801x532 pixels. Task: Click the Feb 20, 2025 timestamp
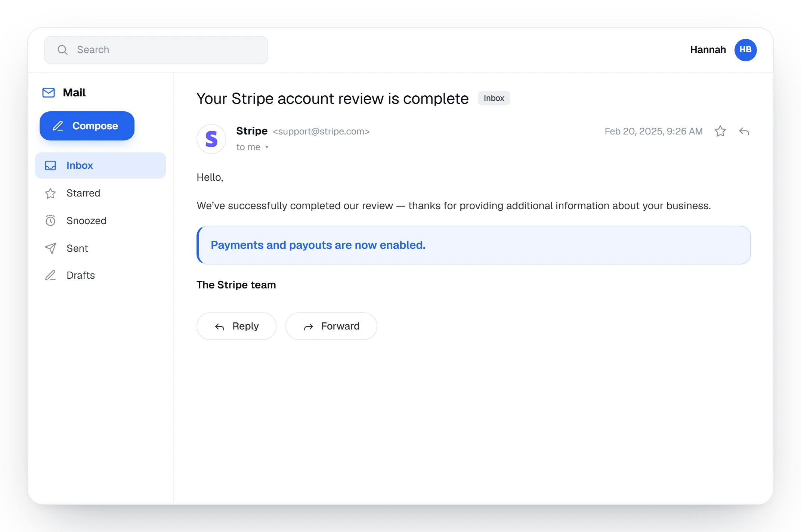(654, 132)
